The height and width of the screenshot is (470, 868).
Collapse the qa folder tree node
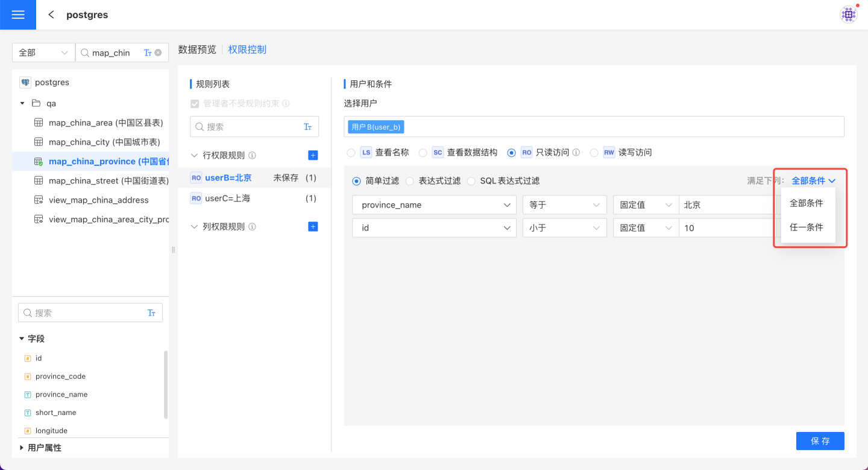tap(22, 104)
